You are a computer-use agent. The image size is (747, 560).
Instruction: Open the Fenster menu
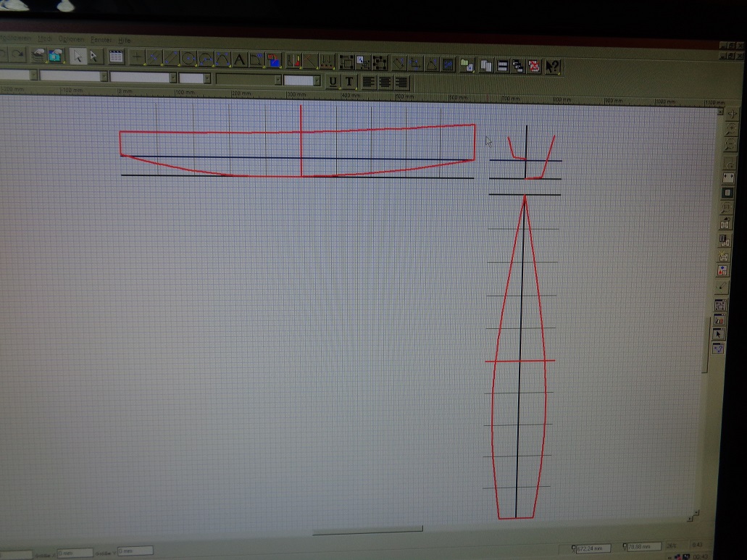[x=100, y=38]
